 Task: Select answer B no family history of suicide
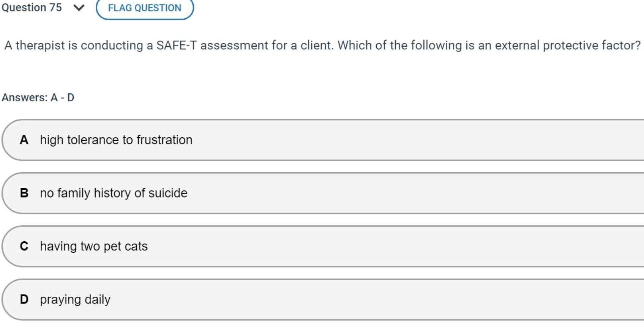[323, 193]
